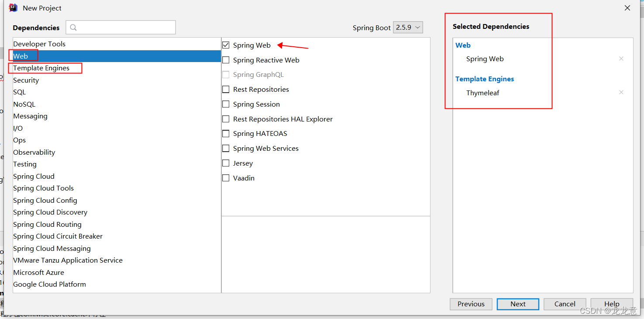Select Spring Cloud Messaging category
The width and height of the screenshot is (644, 319).
point(117,248)
